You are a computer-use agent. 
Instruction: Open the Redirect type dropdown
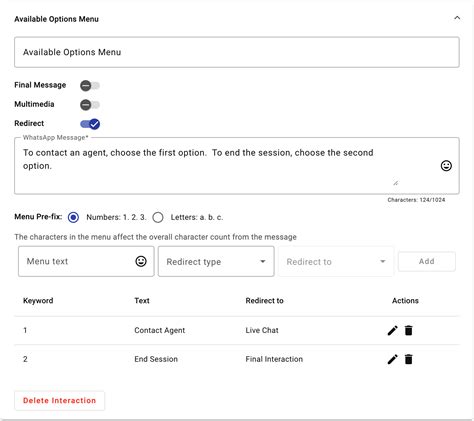pos(216,261)
